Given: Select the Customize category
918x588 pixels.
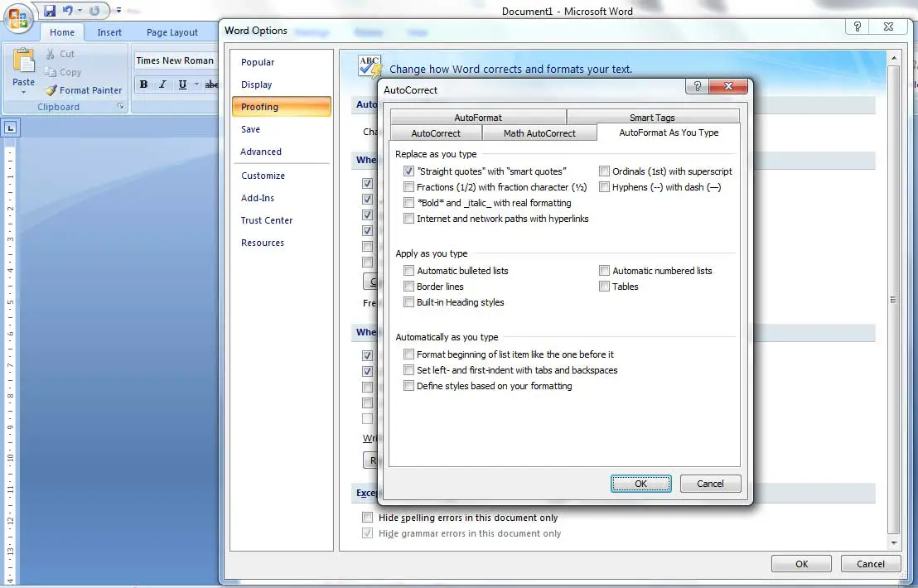Looking at the screenshot, I should (282, 176).
